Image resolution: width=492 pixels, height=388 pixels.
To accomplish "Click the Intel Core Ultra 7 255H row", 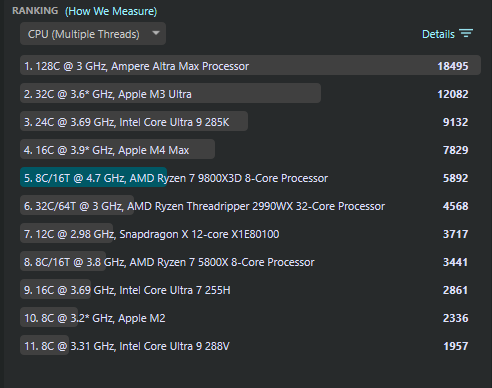I will point(250,290).
